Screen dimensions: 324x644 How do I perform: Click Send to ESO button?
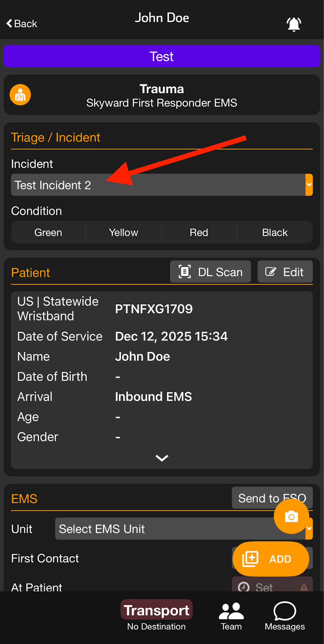(x=258, y=498)
